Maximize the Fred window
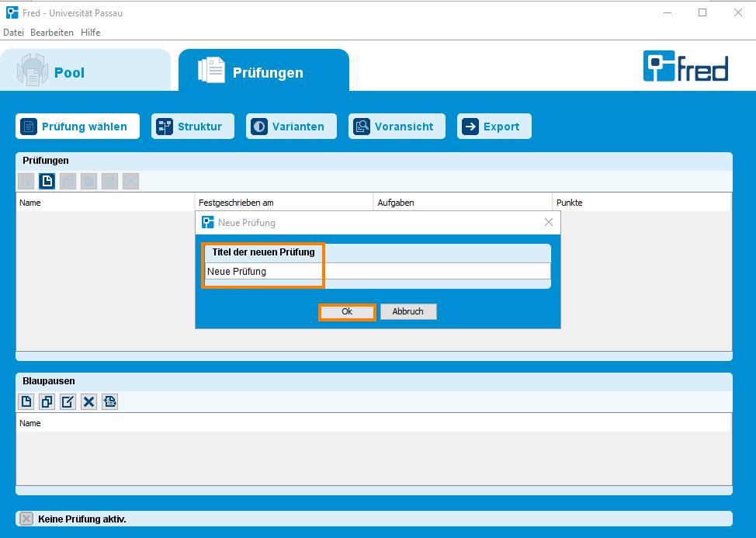Viewport: 756px width, 538px height. (x=702, y=12)
